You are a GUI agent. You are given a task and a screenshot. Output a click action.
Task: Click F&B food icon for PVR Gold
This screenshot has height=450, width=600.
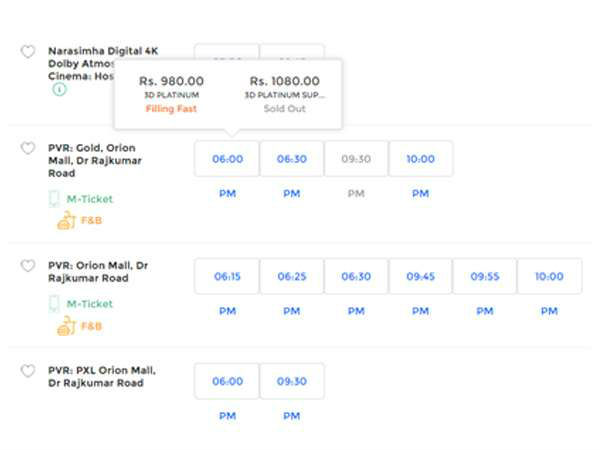pyautogui.click(x=66, y=219)
